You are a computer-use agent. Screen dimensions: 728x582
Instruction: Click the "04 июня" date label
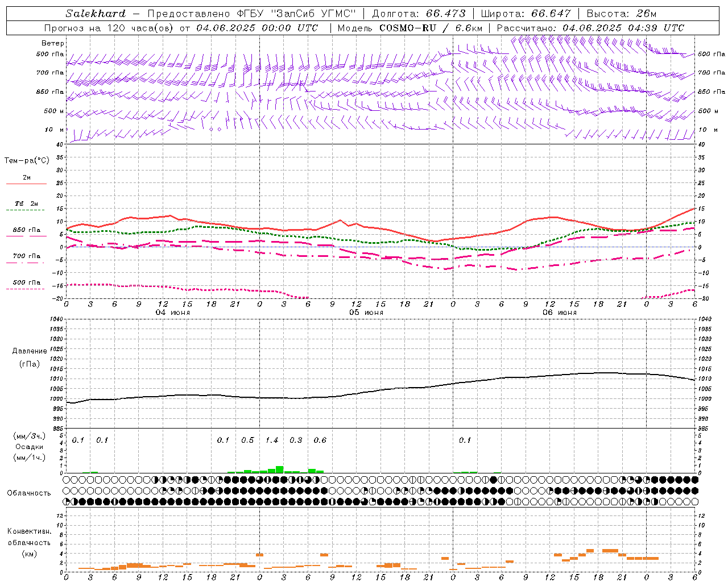coord(173,313)
